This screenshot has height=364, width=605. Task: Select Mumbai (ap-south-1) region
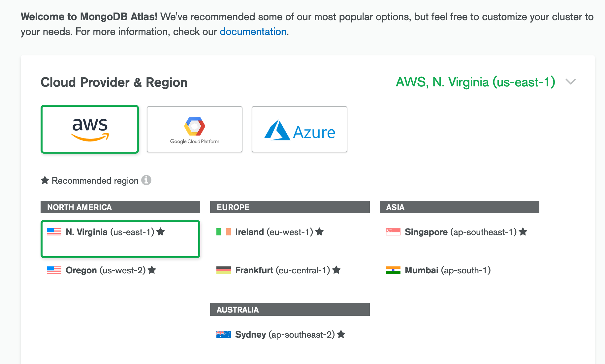click(448, 270)
